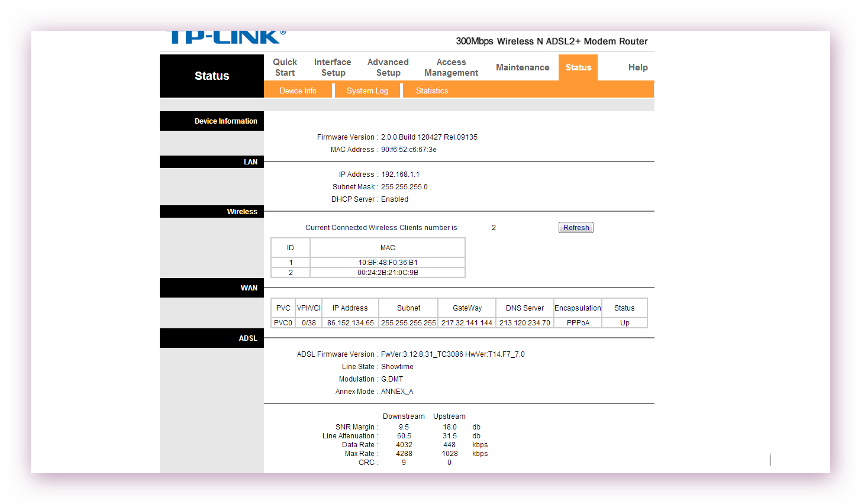Click the LAN IP address 192.168.1.1
The image size is (861, 504).
(400, 175)
